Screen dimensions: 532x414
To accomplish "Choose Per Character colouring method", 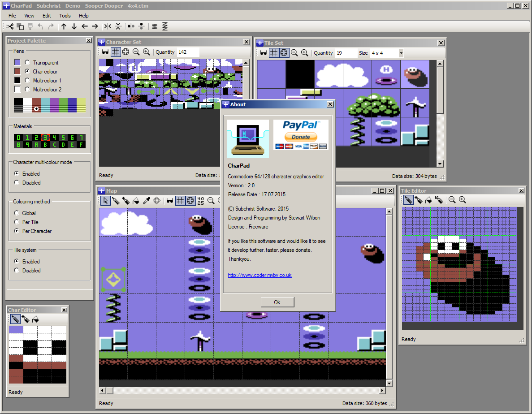I will (x=17, y=231).
